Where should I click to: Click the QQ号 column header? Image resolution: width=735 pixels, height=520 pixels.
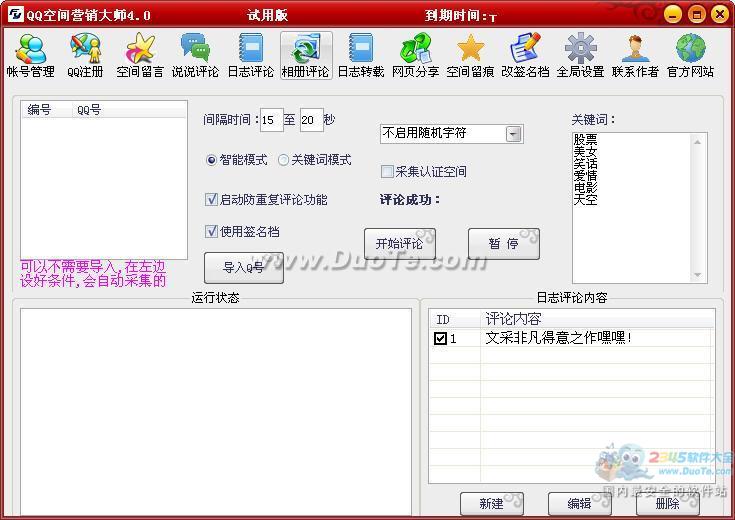(129, 110)
